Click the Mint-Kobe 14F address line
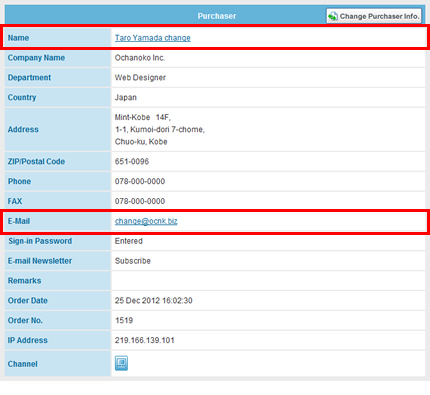 tap(142, 117)
